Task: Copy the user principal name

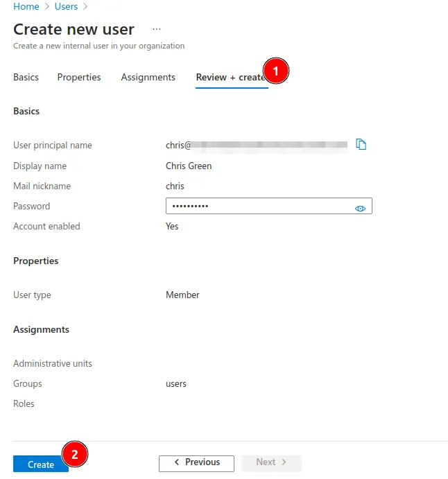Action: coord(361,144)
